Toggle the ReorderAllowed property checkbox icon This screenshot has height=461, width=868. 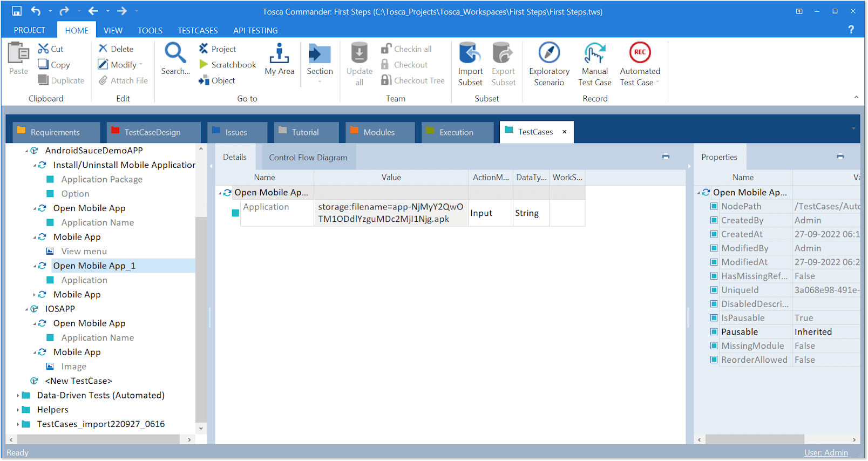pos(714,360)
